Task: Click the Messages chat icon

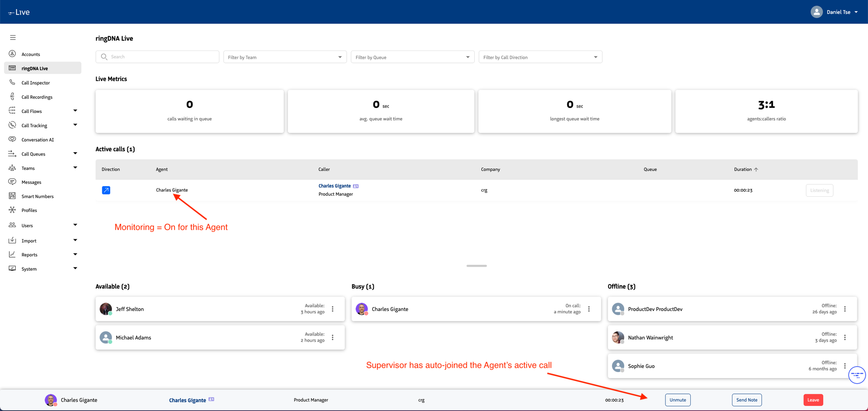Action: 12,182
